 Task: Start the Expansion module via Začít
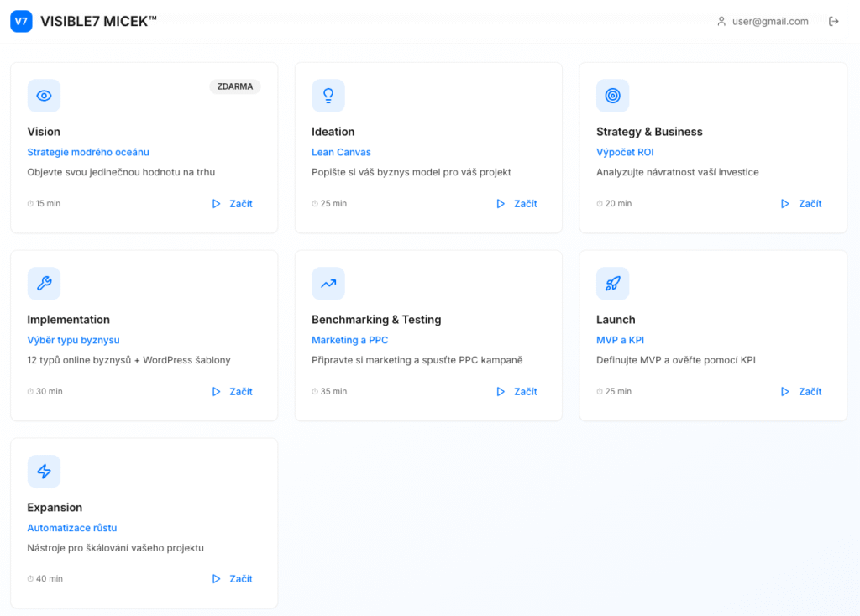tap(233, 579)
